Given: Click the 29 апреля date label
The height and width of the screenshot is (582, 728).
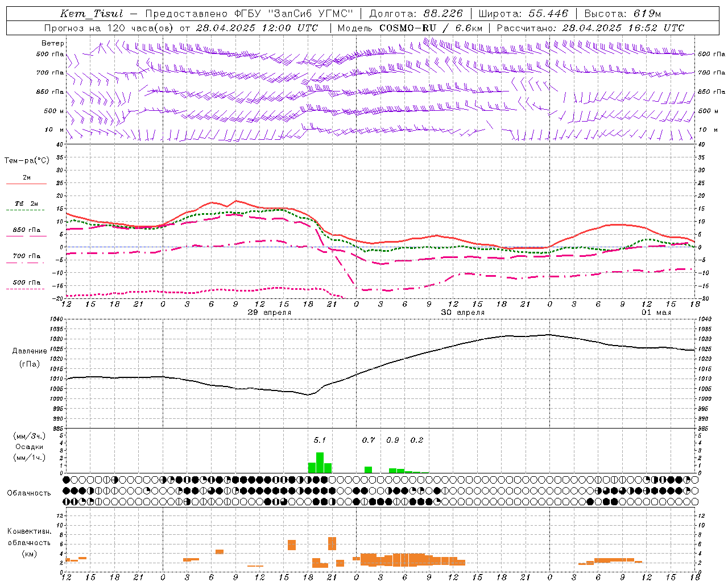Looking at the screenshot, I should click(x=270, y=313).
